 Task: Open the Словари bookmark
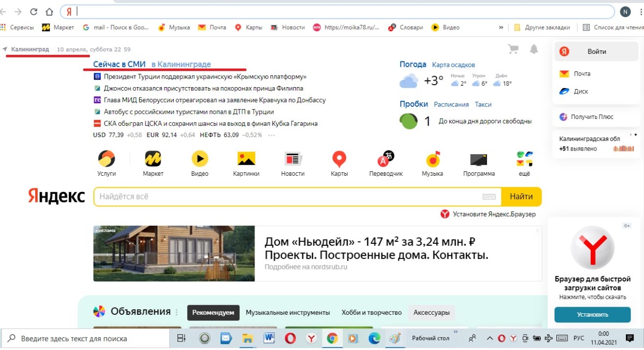point(406,27)
